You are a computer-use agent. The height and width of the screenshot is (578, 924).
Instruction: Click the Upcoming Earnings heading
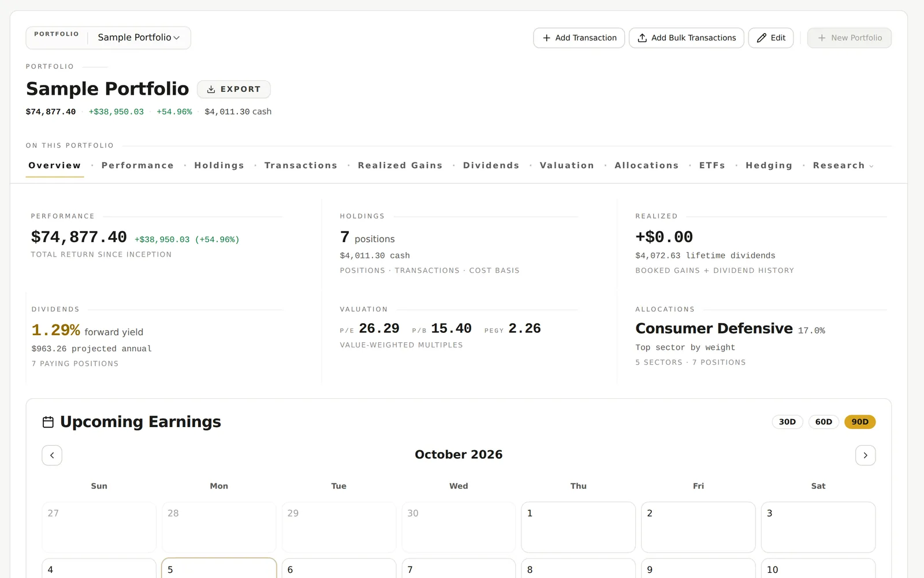[x=140, y=422]
